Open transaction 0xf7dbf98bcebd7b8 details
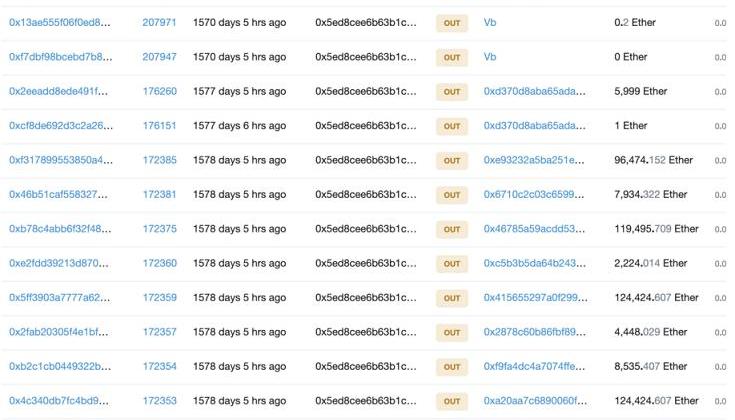This screenshot has height=420, width=735. pos(60,57)
